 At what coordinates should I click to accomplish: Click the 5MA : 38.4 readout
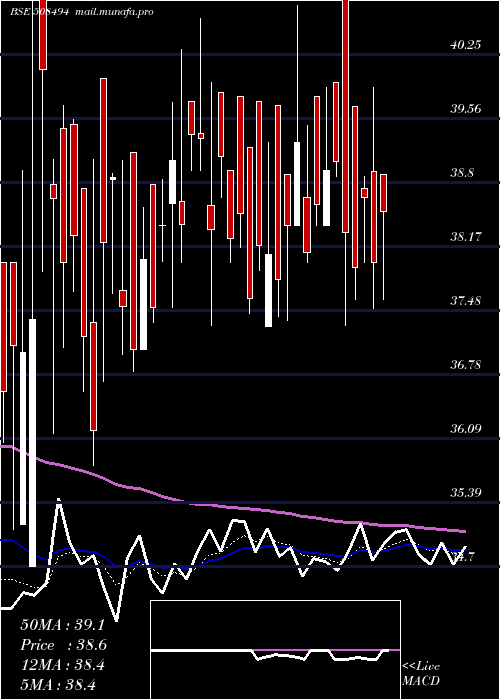(58, 685)
